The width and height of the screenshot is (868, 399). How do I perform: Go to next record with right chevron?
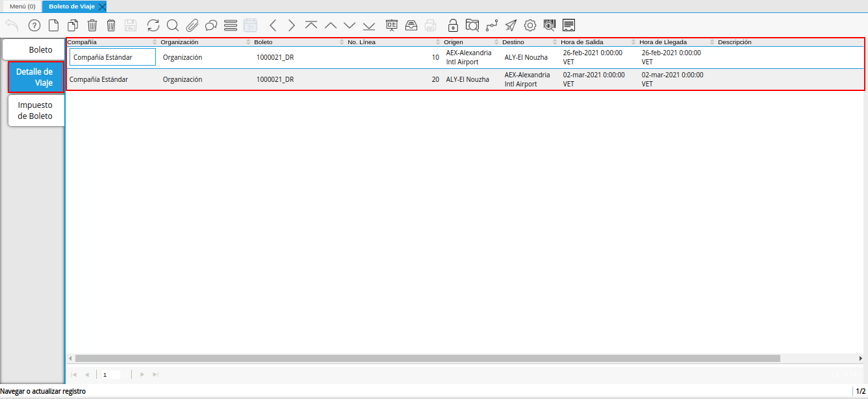[x=292, y=25]
